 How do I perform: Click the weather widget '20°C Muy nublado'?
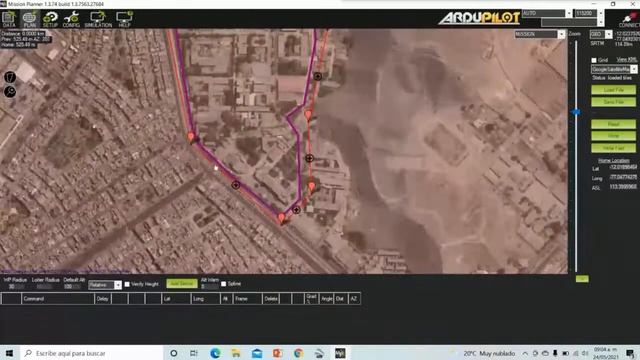489,353
